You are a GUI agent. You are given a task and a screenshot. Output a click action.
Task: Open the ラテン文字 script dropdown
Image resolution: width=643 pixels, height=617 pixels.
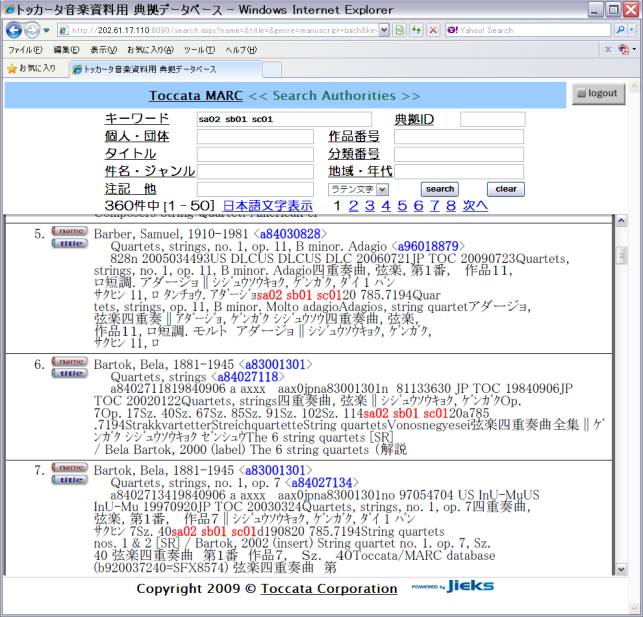358,189
